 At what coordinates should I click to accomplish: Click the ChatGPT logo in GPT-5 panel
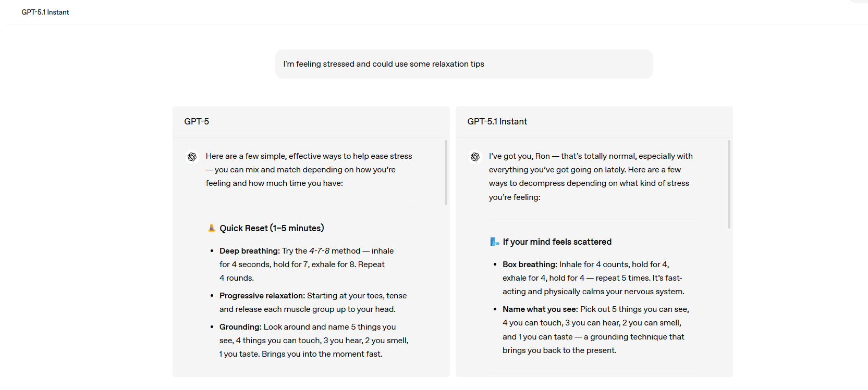pos(192,157)
